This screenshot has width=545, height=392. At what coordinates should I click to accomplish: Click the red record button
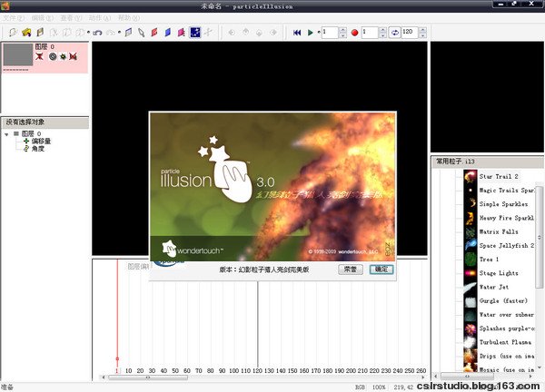(x=354, y=33)
